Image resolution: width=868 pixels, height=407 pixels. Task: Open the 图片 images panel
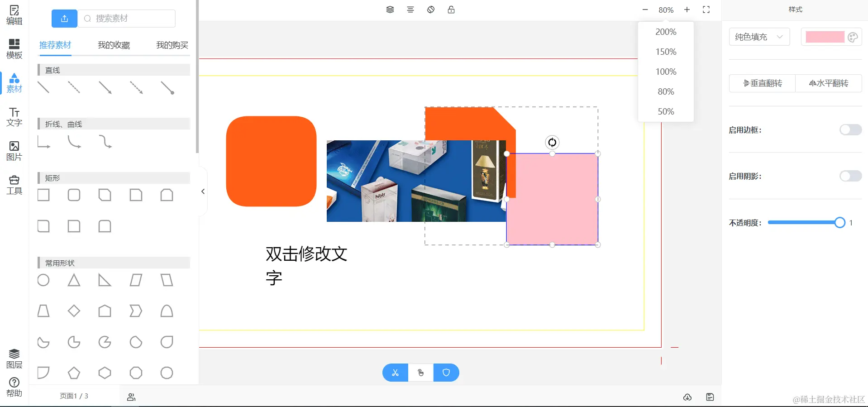click(x=14, y=151)
